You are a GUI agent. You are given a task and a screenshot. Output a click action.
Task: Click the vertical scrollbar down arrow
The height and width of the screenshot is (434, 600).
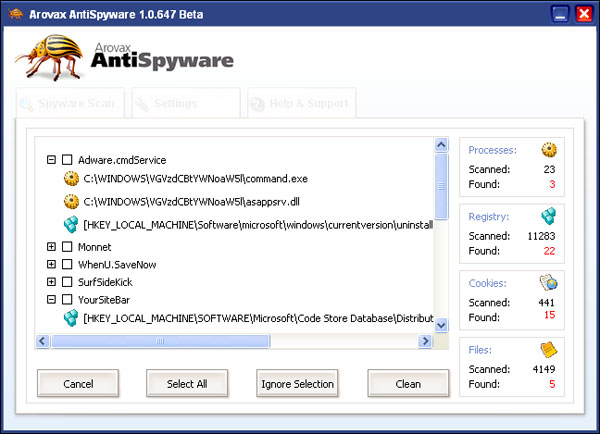tap(441, 325)
